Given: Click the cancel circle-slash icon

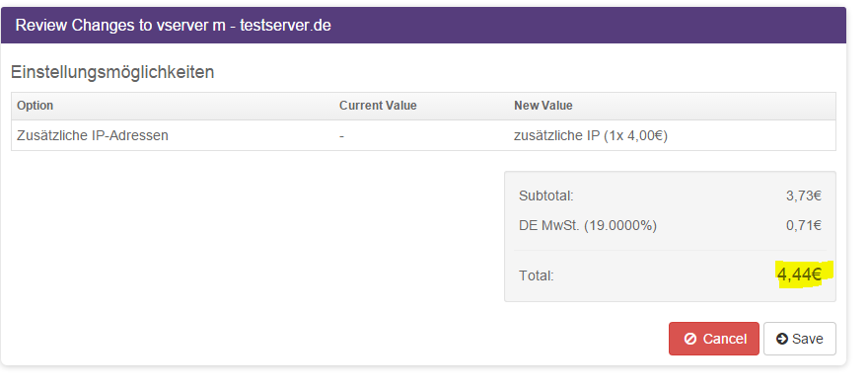Looking at the screenshot, I should coord(689,339).
